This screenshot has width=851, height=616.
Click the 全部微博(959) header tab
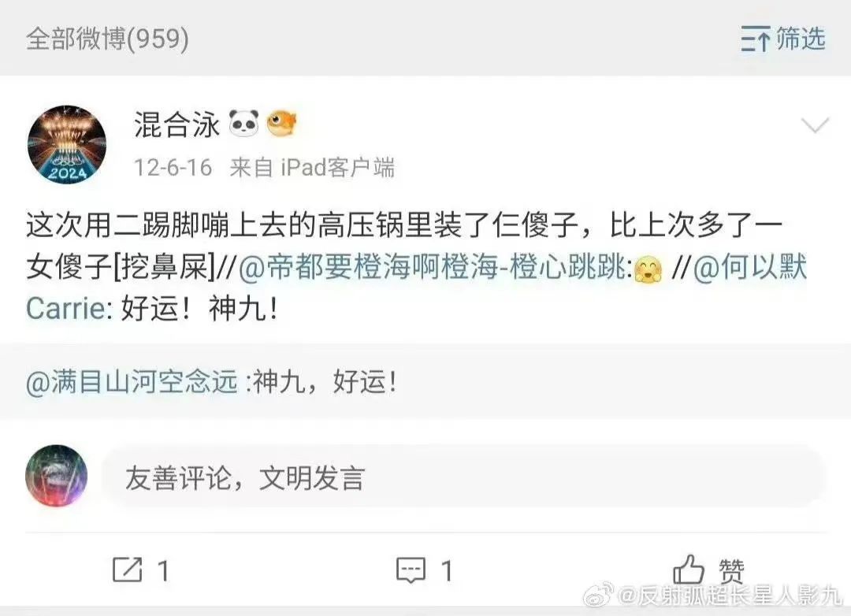(x=107, y=39)
